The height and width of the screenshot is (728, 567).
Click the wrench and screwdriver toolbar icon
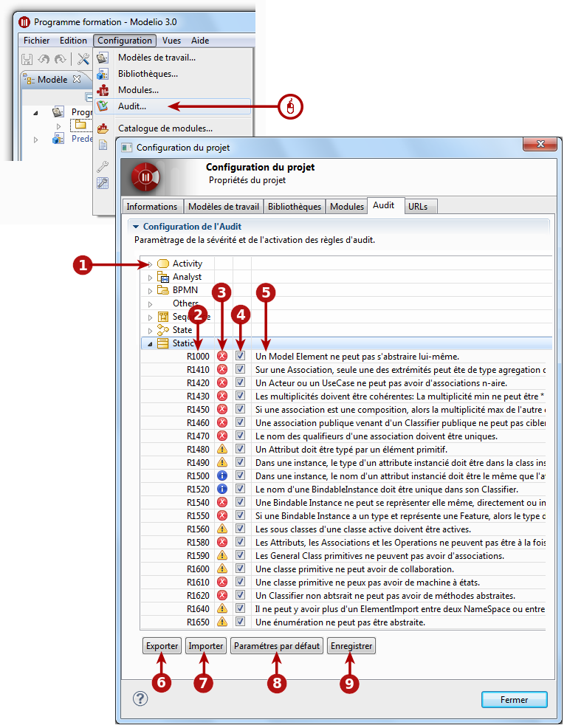click(x=83, y=59)
